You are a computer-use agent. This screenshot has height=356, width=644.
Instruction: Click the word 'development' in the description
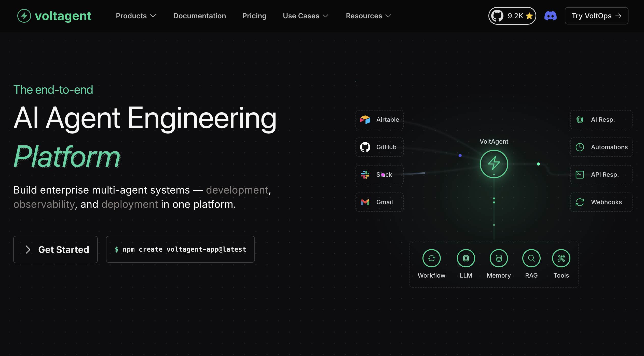[237, 190]
